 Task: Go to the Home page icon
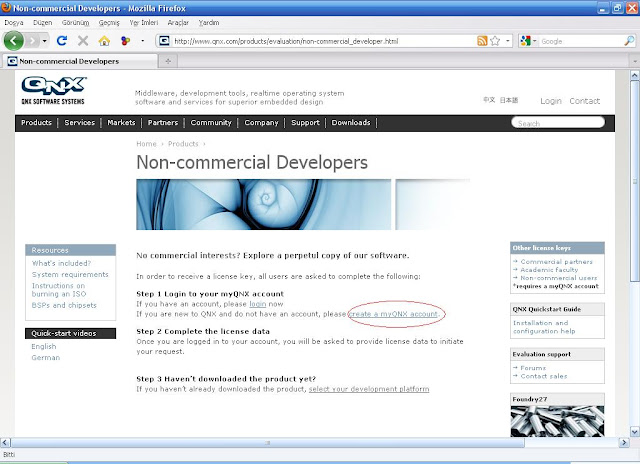coord(104,41)
